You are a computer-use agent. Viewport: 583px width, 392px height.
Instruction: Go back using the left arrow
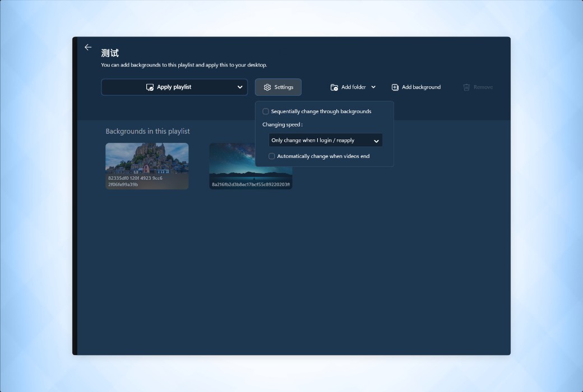pos(88,47)
